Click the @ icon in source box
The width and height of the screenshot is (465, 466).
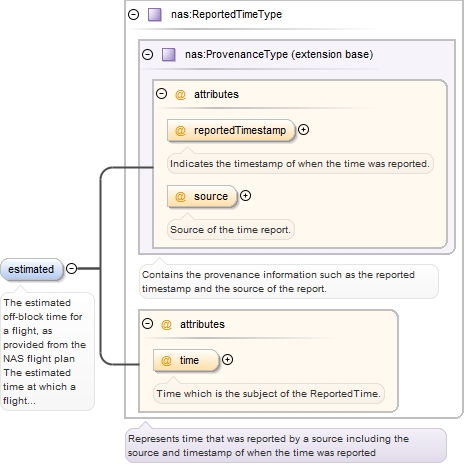point(180,196)
